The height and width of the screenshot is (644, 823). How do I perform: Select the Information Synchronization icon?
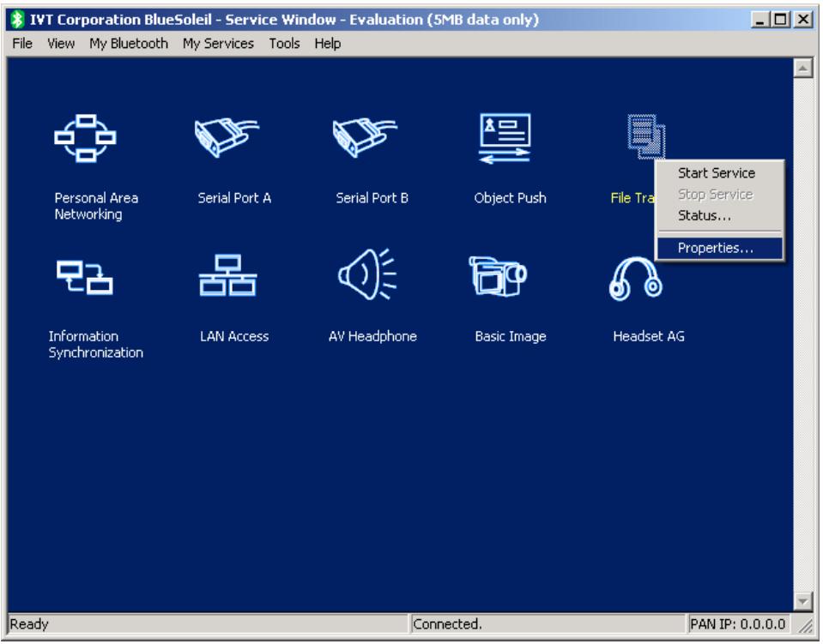tap(84, 277)
